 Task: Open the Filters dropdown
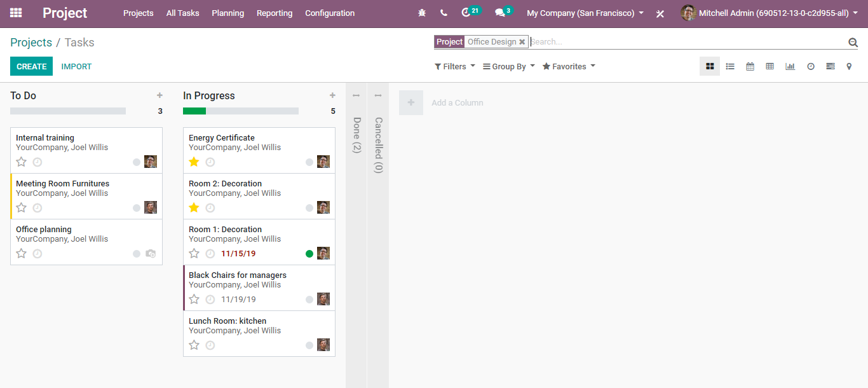pyautogui.click(x=455, y=66)
